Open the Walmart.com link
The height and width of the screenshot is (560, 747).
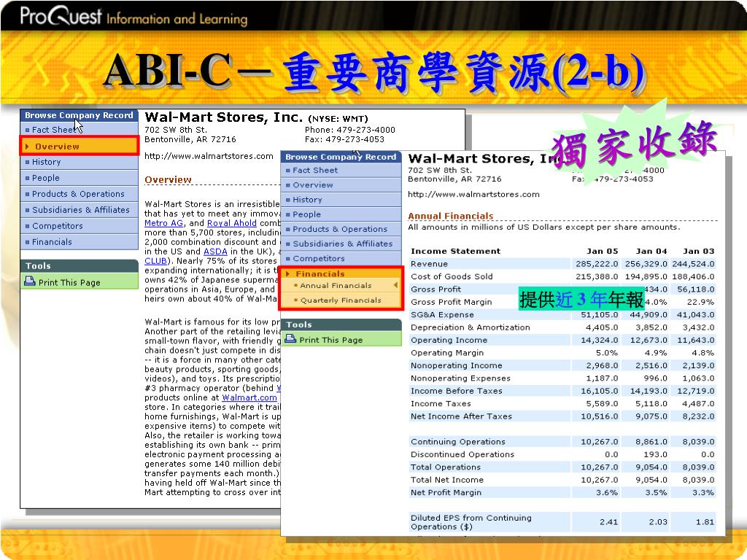(249, 397)
